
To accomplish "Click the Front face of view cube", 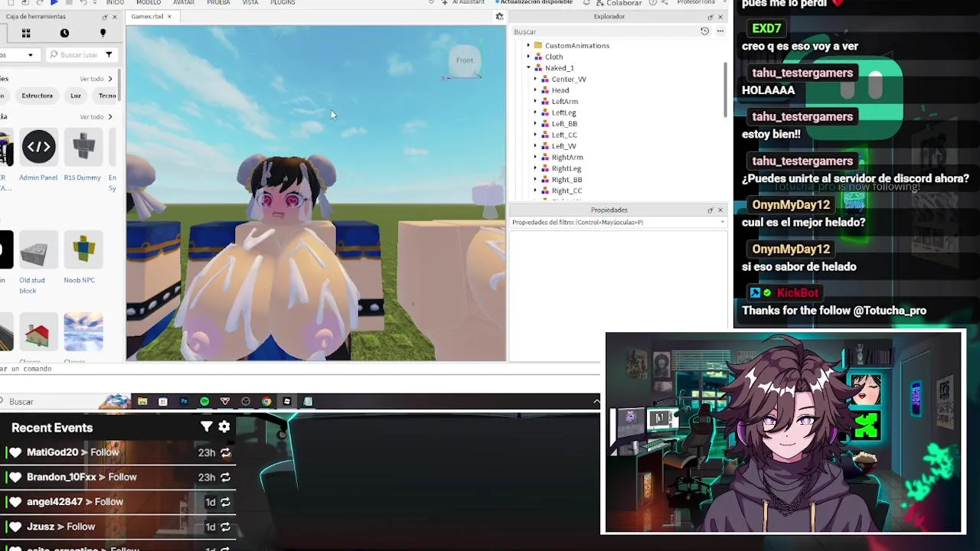I will click(x=465, y=60).
